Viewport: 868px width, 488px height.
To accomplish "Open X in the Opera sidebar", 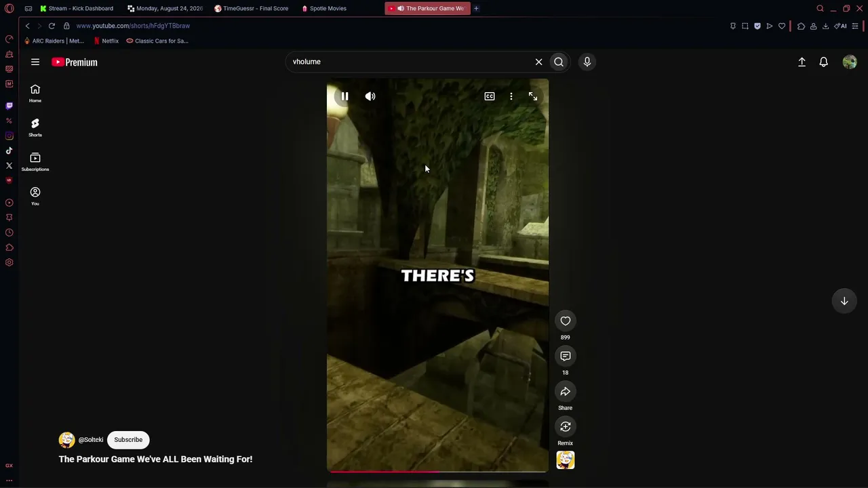I will click(9, 165).
